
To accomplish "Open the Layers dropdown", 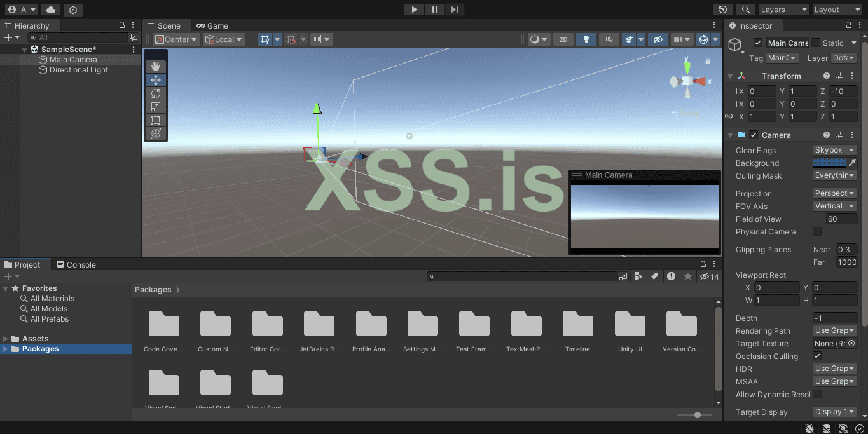I will pos(783,10).
